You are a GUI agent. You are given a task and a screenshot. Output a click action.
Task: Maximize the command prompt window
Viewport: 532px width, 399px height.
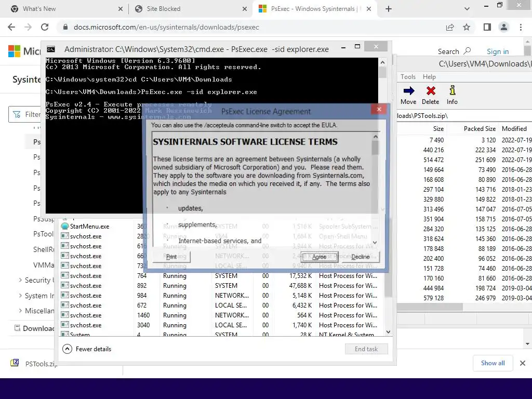[357, 46]
